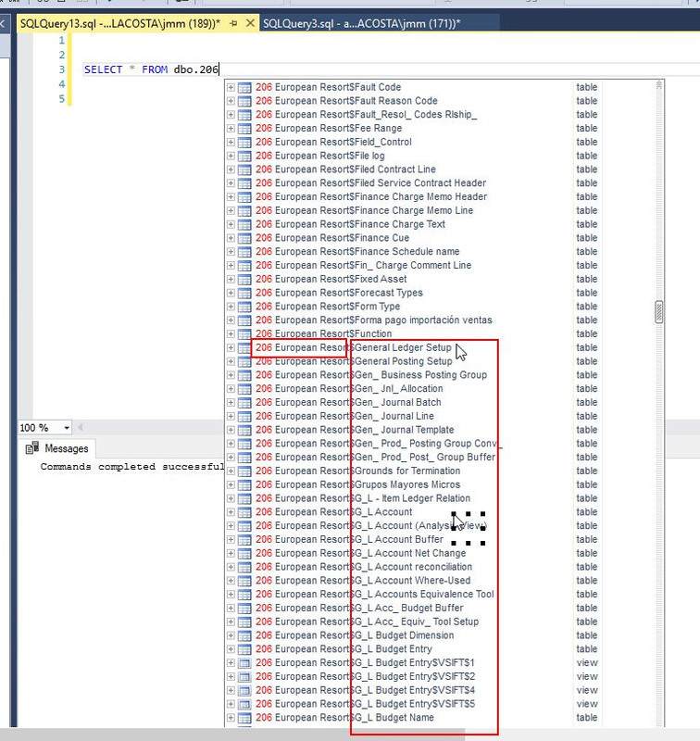700x741 pixels.
Task: Expand the Fault Code table entry
Action: click(x=231, y=87)
